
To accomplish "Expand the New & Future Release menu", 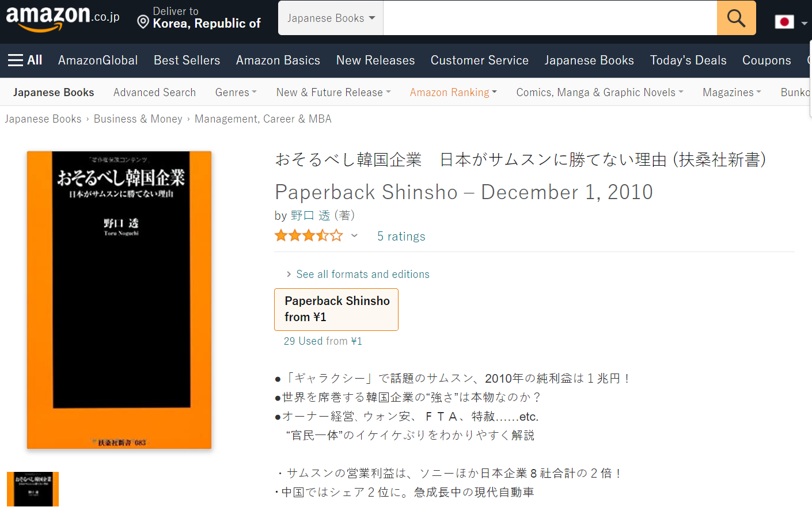I will point(333,93).
